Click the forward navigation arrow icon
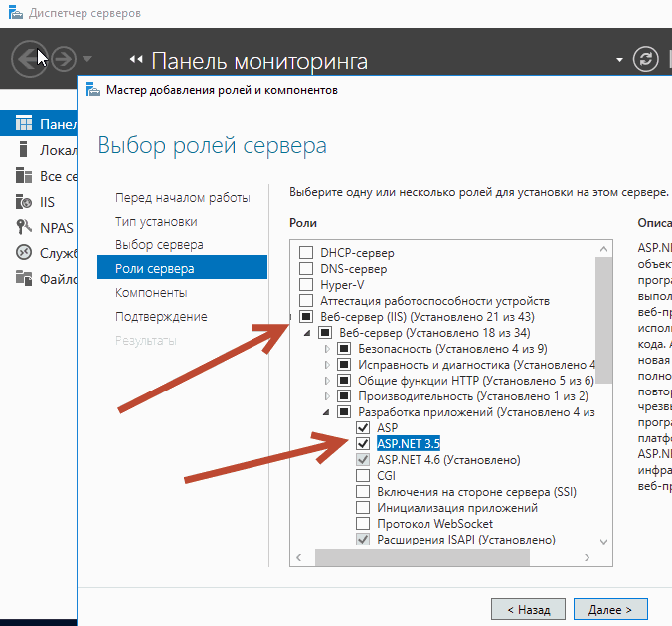 tap(65, 59)
